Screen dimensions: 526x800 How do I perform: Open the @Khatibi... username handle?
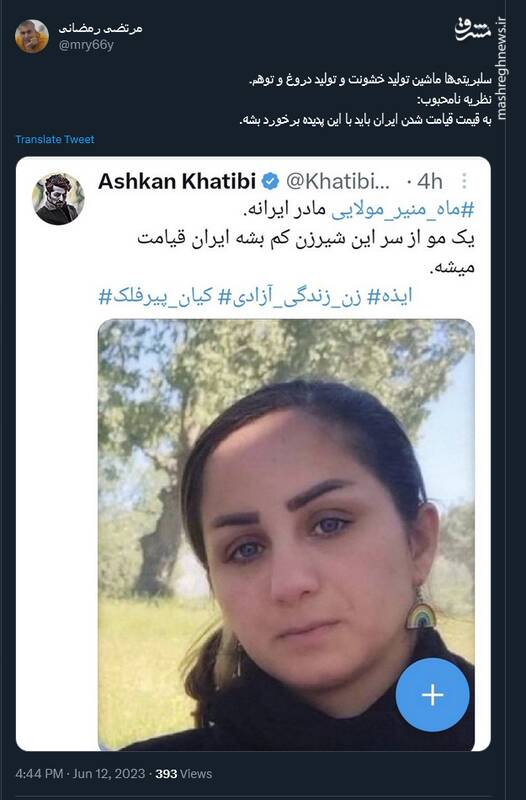point(338,181)
